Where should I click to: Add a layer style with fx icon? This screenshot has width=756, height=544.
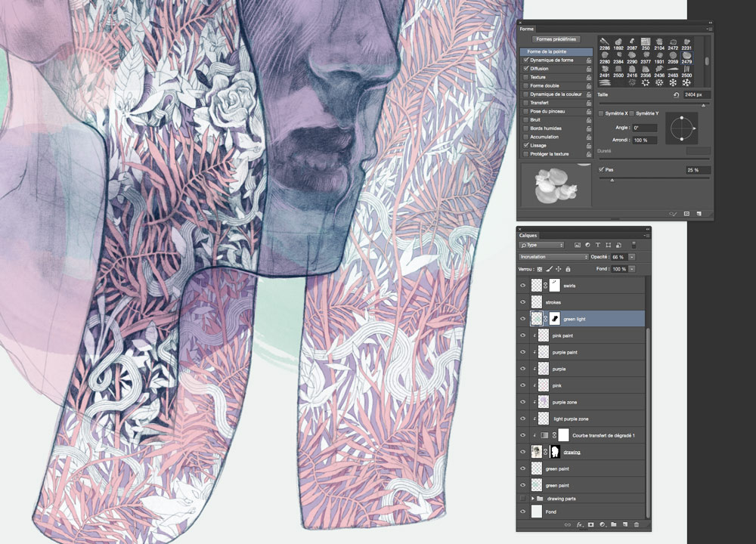tap(580, 524)
